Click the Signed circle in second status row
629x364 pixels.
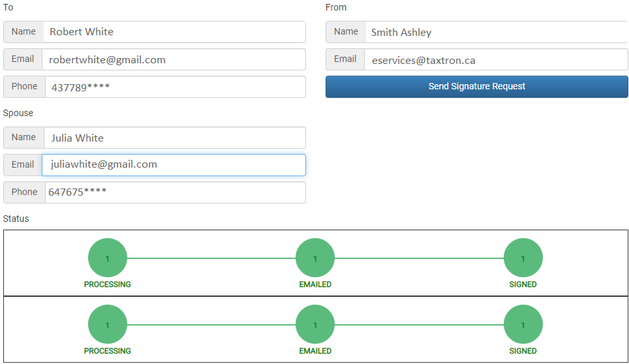(x=523, y=325)
